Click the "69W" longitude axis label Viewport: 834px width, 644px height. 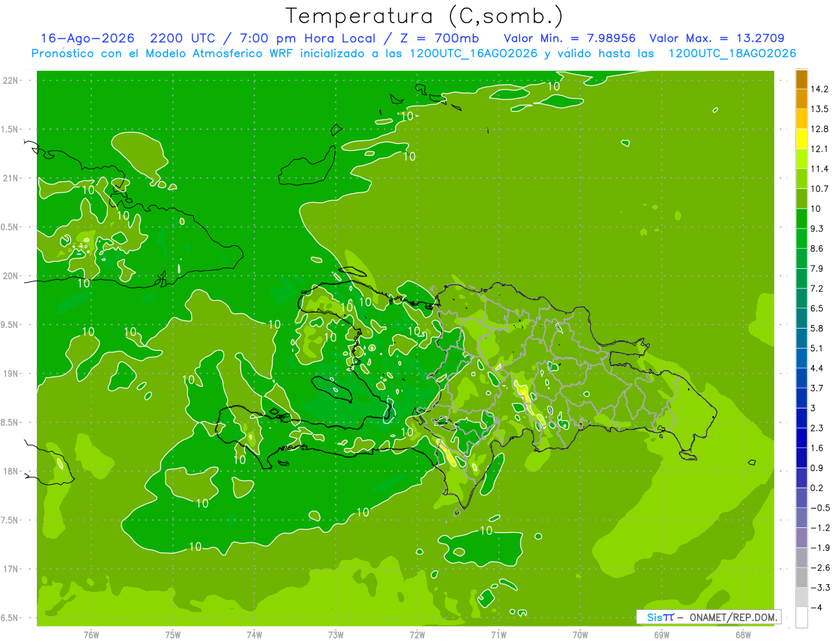point(661,635)
